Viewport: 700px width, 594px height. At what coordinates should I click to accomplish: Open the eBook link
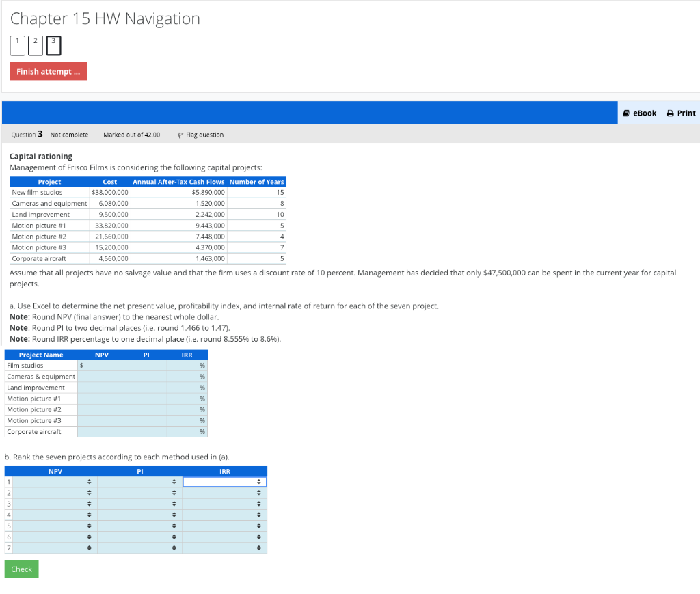[x=639, y=113]
